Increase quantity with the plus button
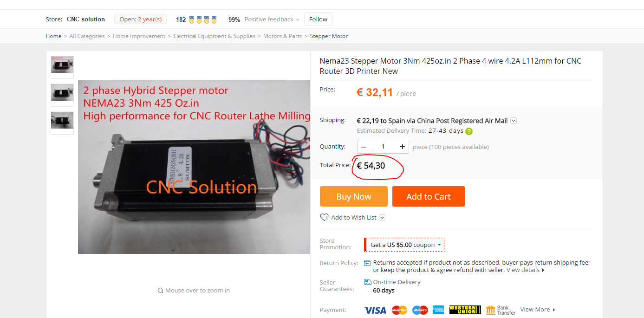644x318 pixels. pyautogui.click(x=403, y=147)
